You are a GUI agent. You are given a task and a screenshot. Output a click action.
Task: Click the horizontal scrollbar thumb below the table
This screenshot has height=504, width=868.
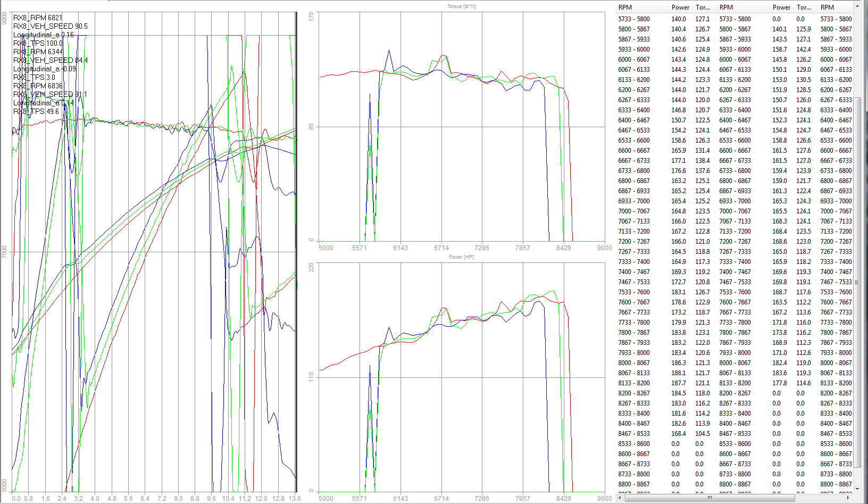click(710, 498)
